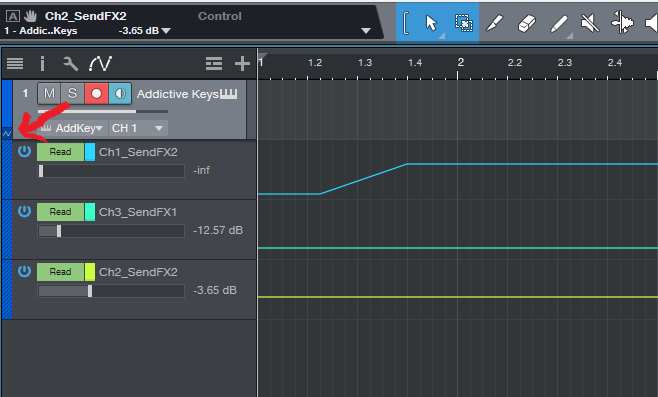This screenshot has width=658, height=397.
Task: Click -12.57 dB value
Action: tap(218, 230)
